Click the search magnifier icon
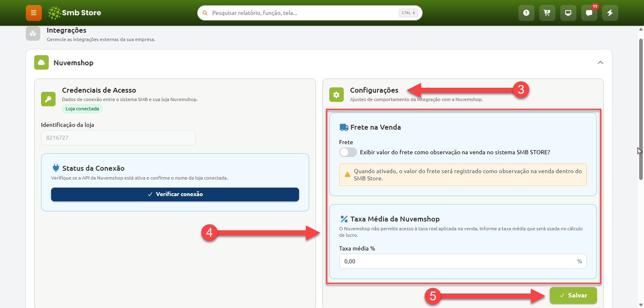The width and height of the screenshot is (644, 308). coord(205,13)
